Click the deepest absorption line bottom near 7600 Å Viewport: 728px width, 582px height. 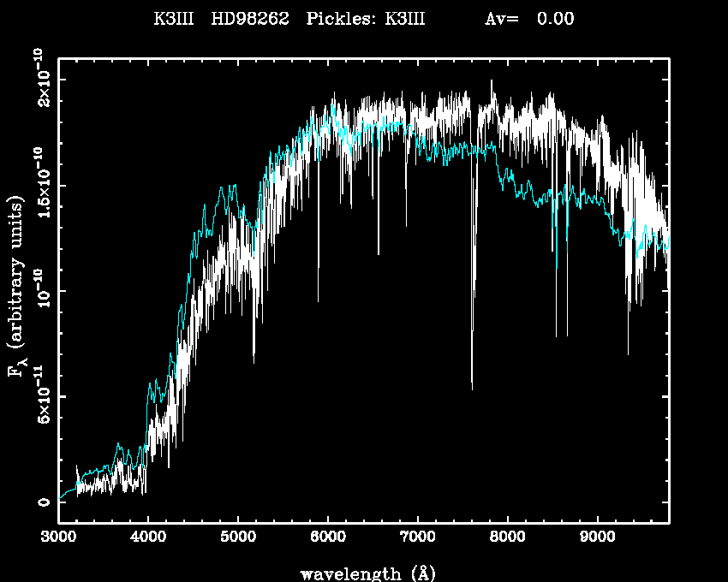point(472,388)
